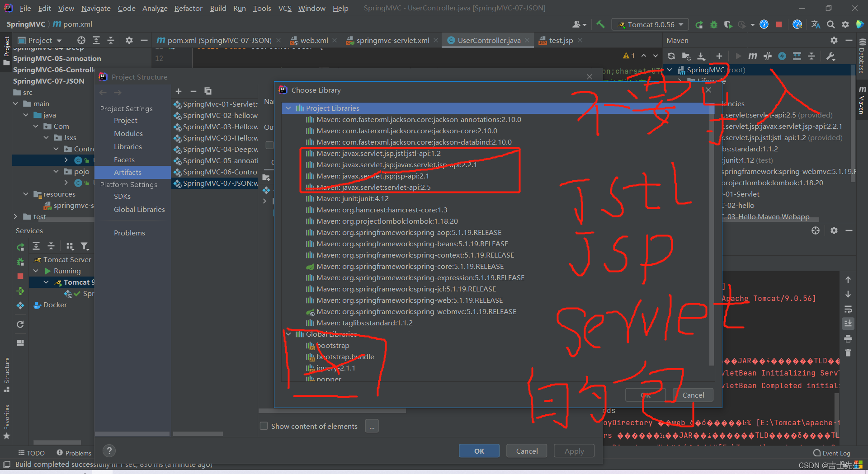
Task: Copy the artifact with the copy icon
Action: click(208, 91)
